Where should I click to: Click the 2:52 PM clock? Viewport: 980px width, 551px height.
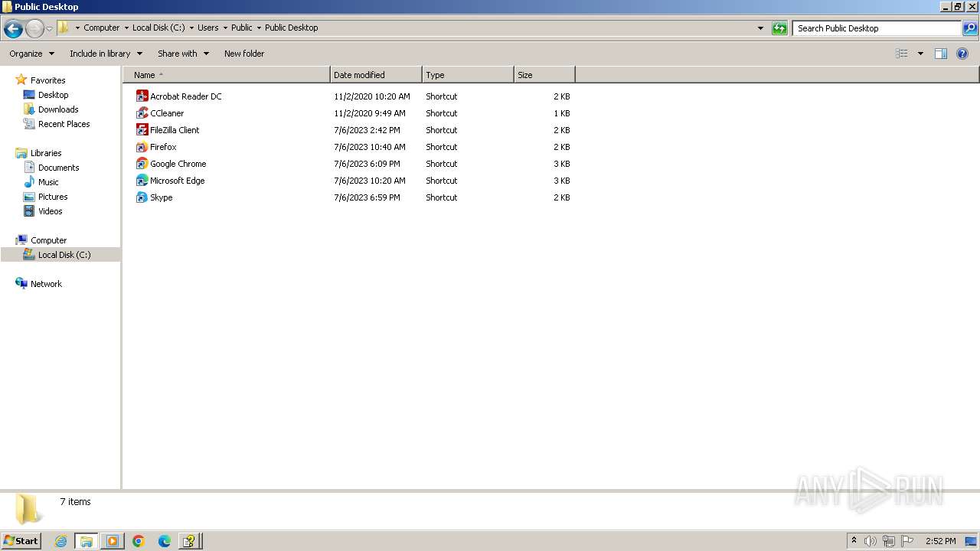pyautogui.click(x=940, y=541)
